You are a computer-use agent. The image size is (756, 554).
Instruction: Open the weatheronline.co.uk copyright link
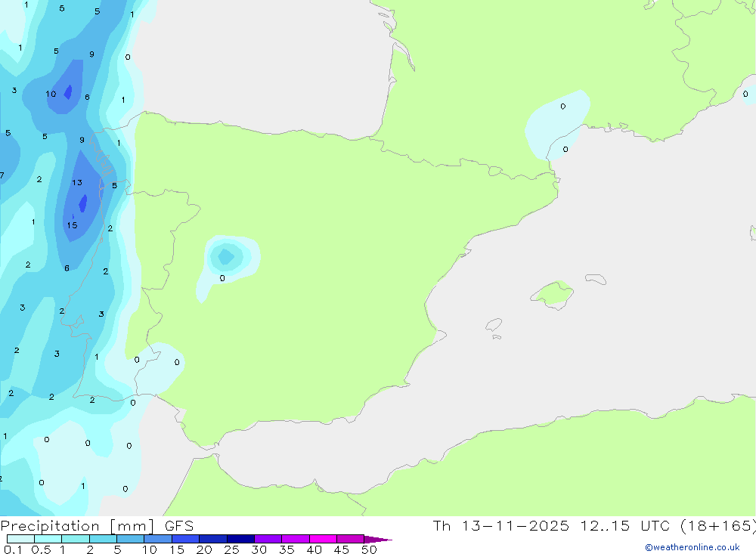(x=692, y=547)
